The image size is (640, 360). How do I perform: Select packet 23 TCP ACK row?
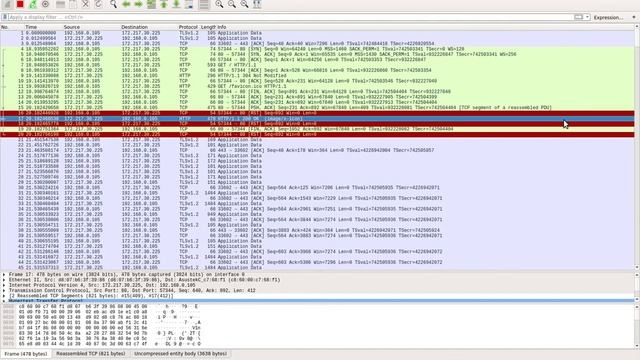[317, 150]
